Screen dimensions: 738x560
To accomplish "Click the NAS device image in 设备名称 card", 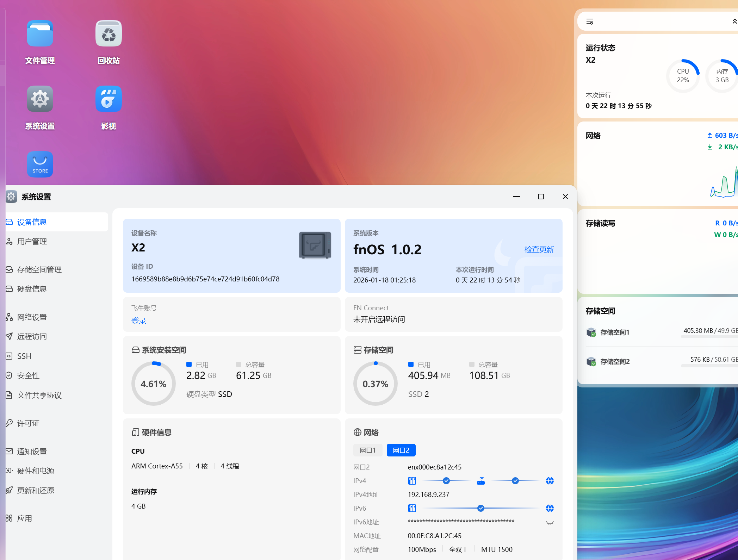I will [315, 245].
